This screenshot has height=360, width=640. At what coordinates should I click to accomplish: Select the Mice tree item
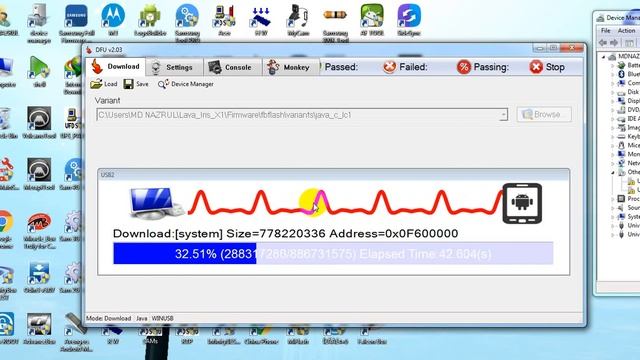pos(629,145)
